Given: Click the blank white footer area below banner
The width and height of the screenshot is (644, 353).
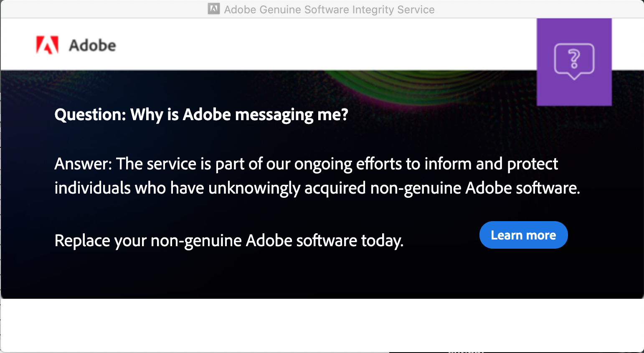Looking at the screenshot, I should (x=322, y=325).
